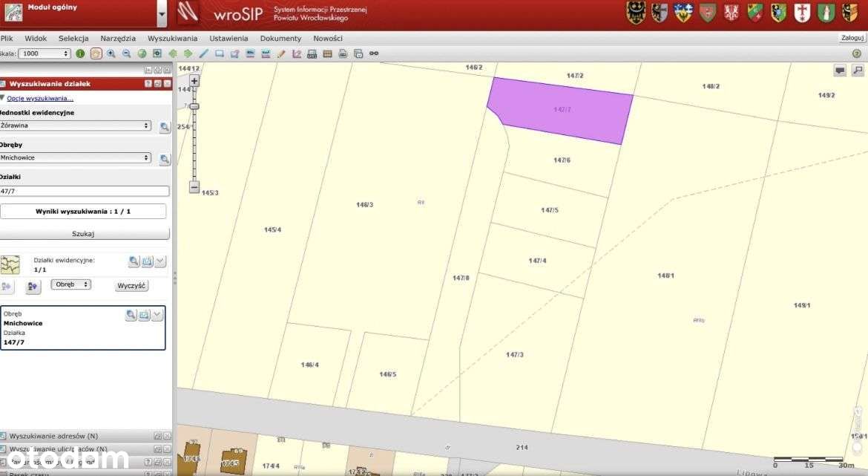This screenshot has width=868, height=476.
Task: Click the selection filter icon left of Obręb
Action: pos(33,286)
